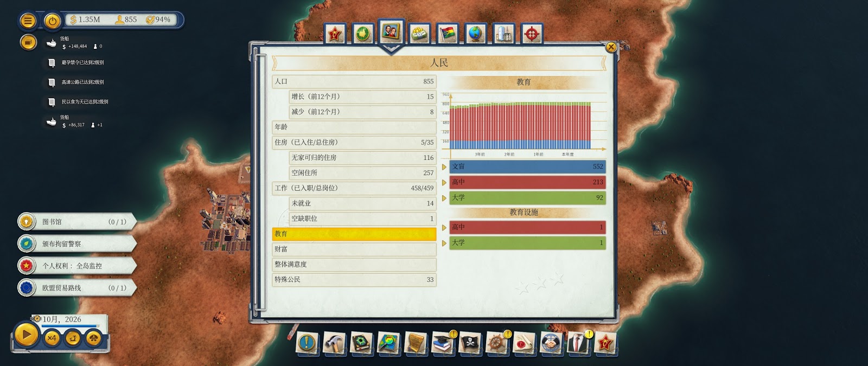Click the general hat avatar button
The width and height of the screenshot is (868, 366).
[93, 338]
